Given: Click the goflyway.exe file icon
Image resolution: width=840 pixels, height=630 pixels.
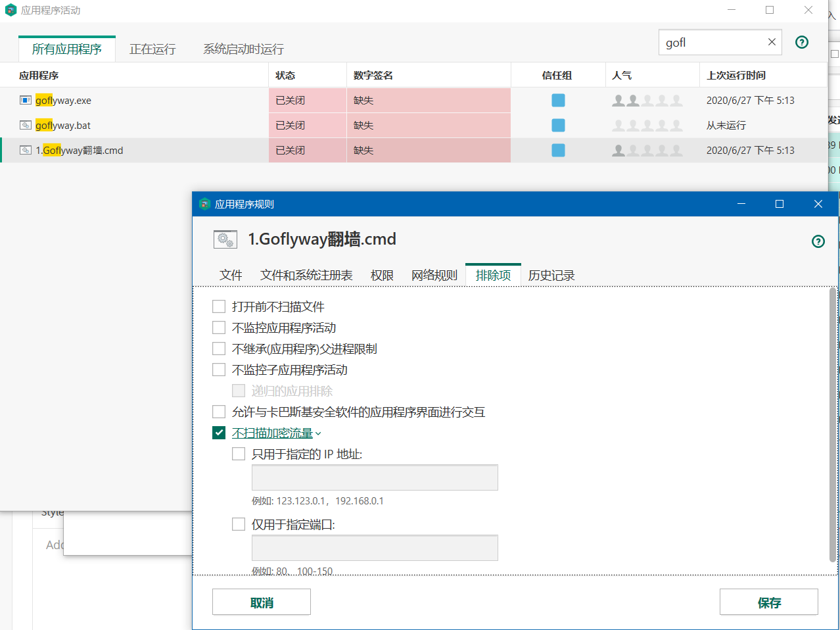Looking at the screenshot, I should 26,100.
